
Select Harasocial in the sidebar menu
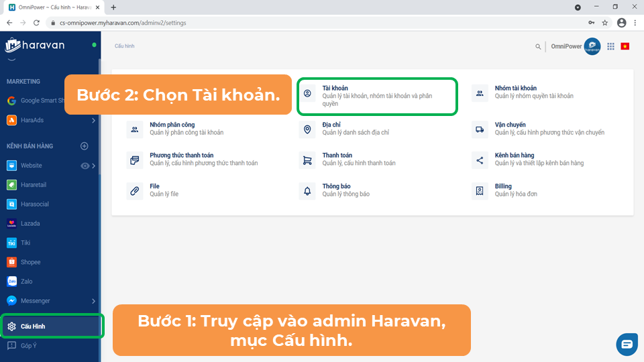pos(34,204)
